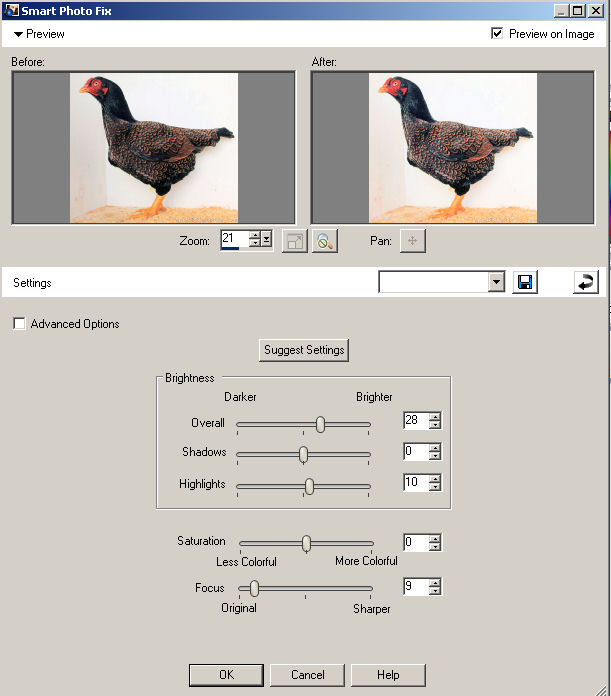Click the Highlights value field showing 10
Image resolution: width=611 pixels, height=696 pixels.
(416, 482)
